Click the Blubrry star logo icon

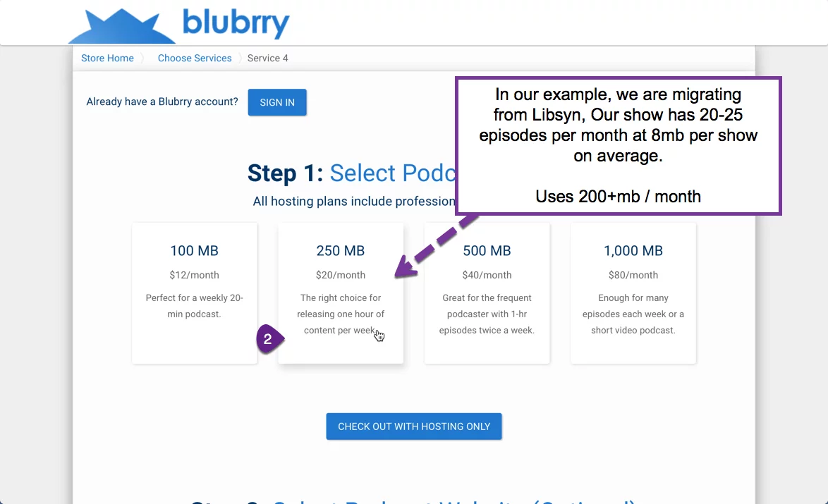click(122, 26)
